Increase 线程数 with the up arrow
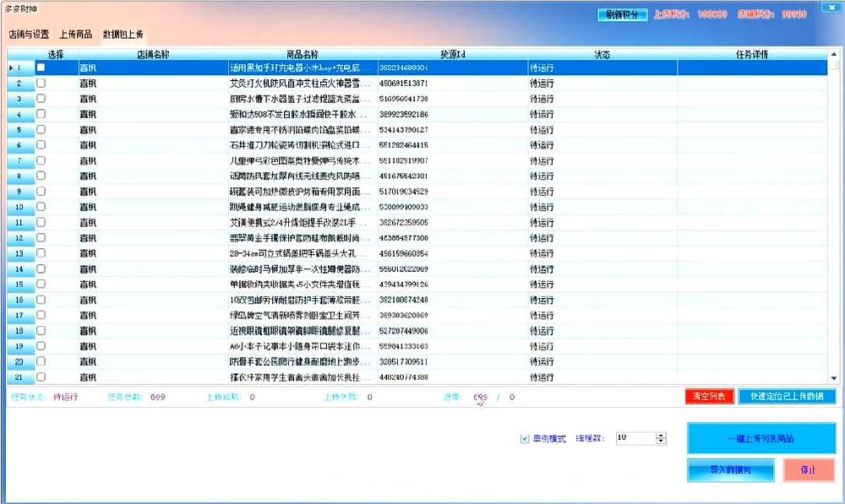Screen dimensions: 845x504 (x=662, y=435)
